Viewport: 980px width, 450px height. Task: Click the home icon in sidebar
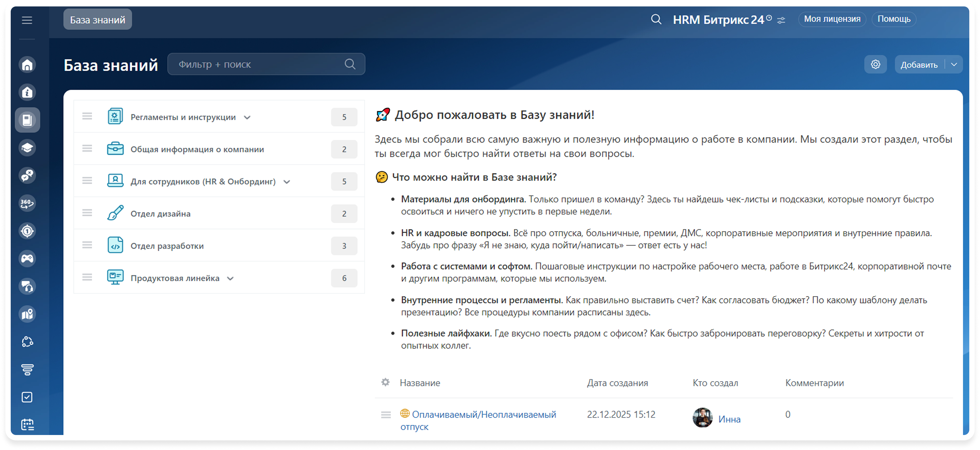27,65
